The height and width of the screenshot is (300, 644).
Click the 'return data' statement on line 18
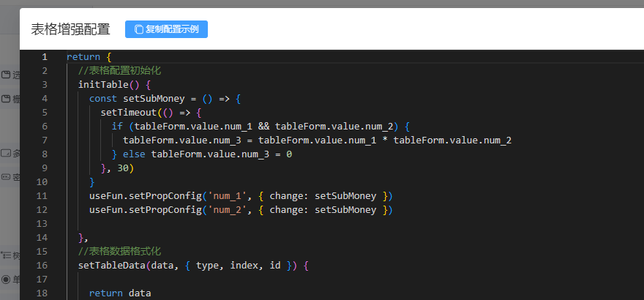coord(120,293)
